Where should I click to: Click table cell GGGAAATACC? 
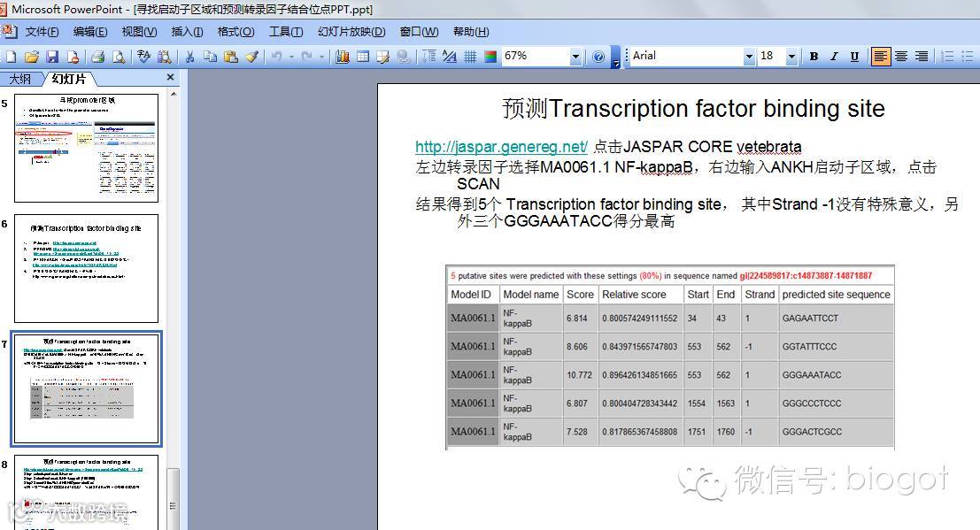click(837, 375)
